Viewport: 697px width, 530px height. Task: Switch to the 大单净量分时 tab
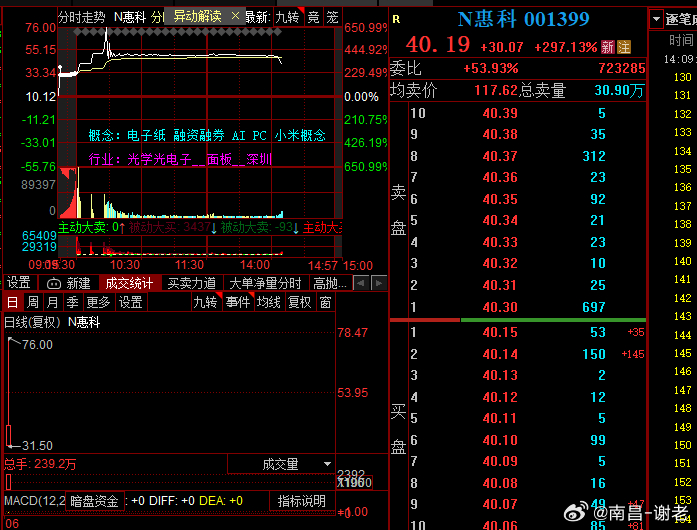[x=265, y=283]
